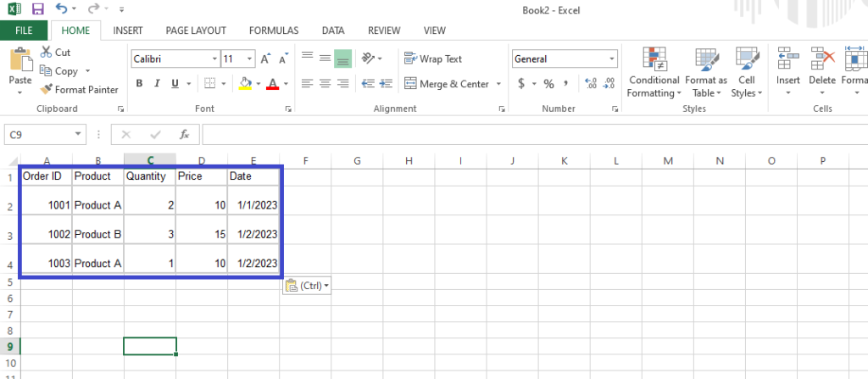Open Conditional Formatting menu

coord(654,73)
